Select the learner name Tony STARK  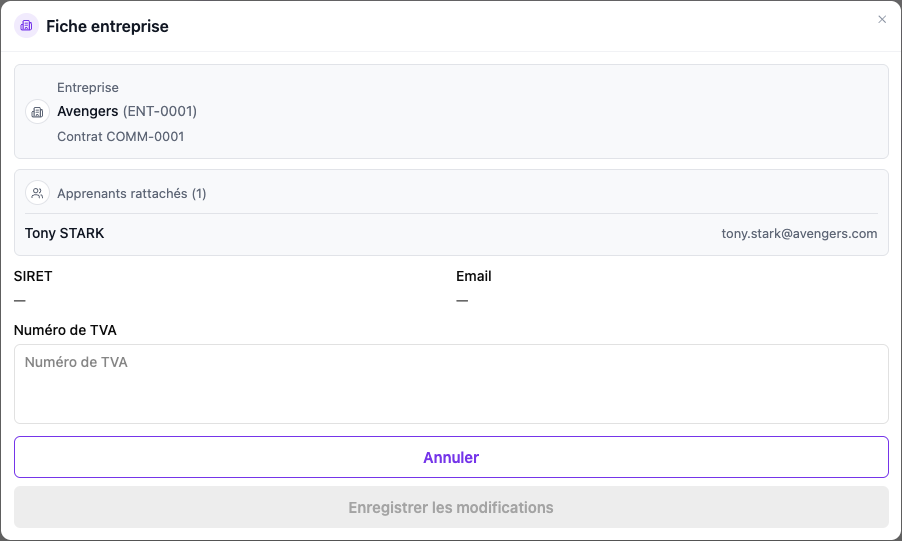tap(64, 233)
